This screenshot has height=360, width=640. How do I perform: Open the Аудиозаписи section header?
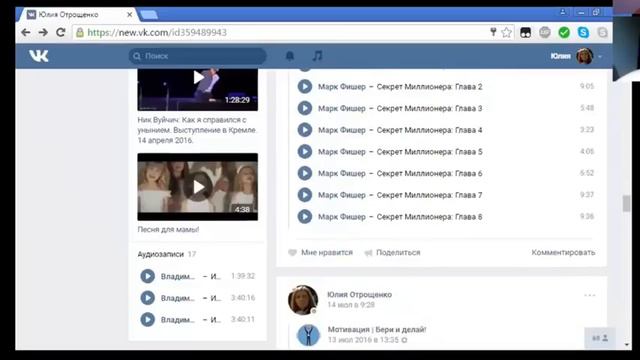tap(167, 254)
